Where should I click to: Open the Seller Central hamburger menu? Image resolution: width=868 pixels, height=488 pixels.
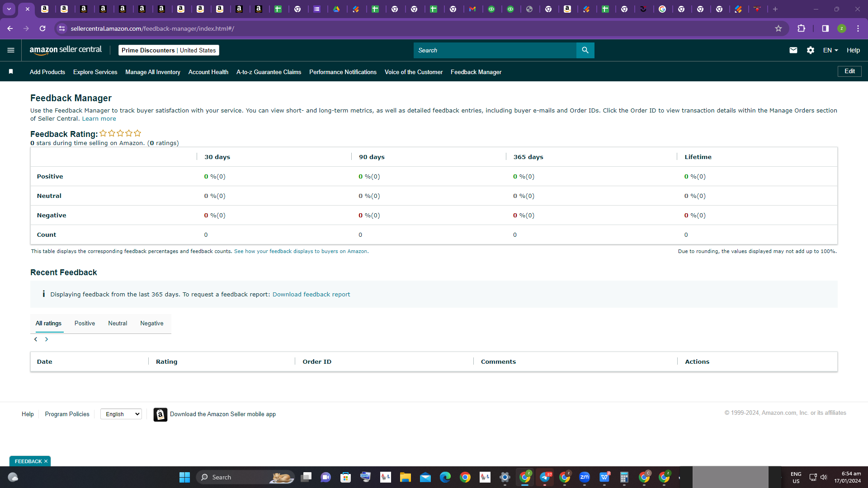click(x=11, y=50)
